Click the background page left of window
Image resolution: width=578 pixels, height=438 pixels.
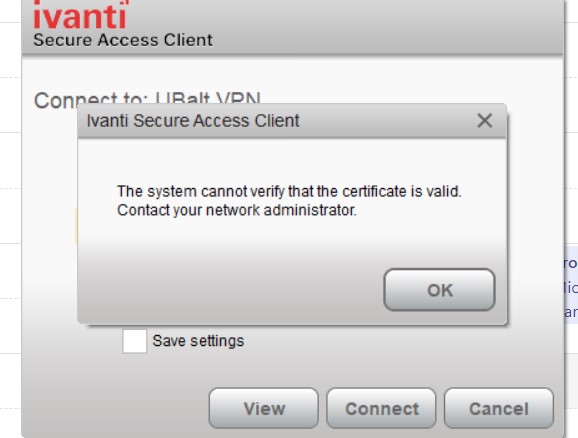point(10,221)
